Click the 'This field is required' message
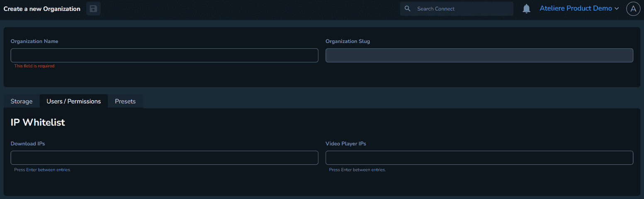 [34, 66]
